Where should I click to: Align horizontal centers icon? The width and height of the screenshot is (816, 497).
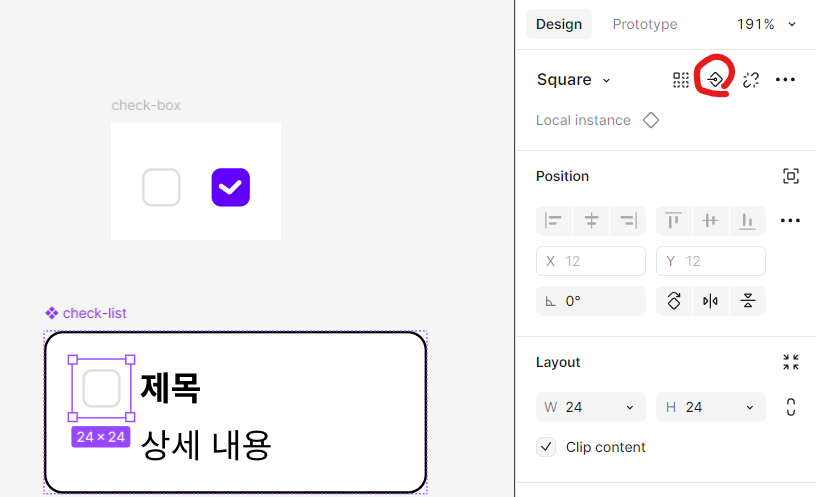click(x=591, y=221)
